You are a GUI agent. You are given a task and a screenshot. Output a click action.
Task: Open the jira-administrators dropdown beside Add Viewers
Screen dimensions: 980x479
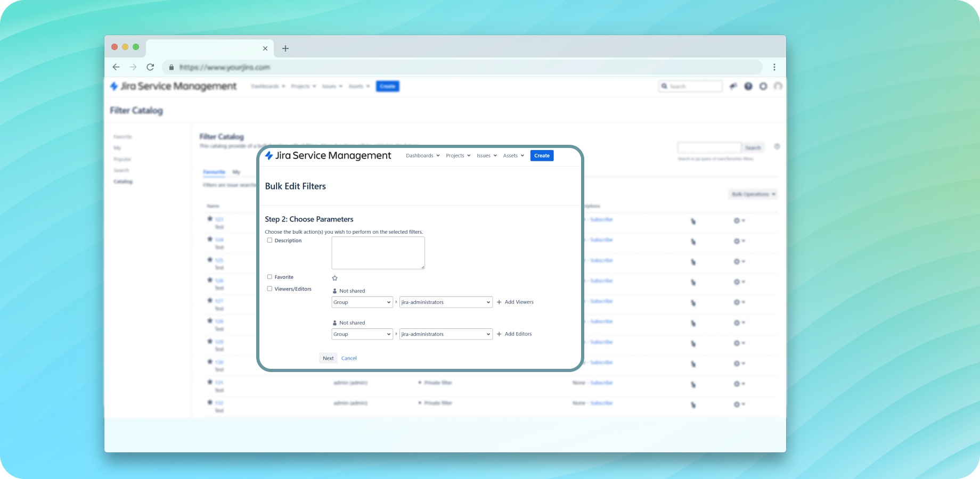[446, 302]
